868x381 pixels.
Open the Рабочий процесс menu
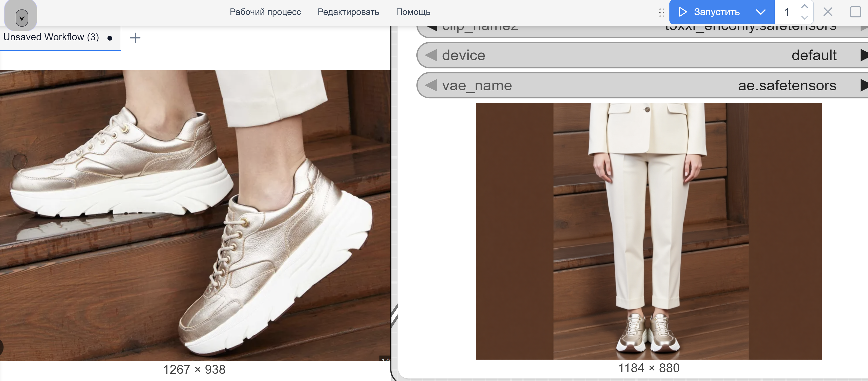point(265,12)
